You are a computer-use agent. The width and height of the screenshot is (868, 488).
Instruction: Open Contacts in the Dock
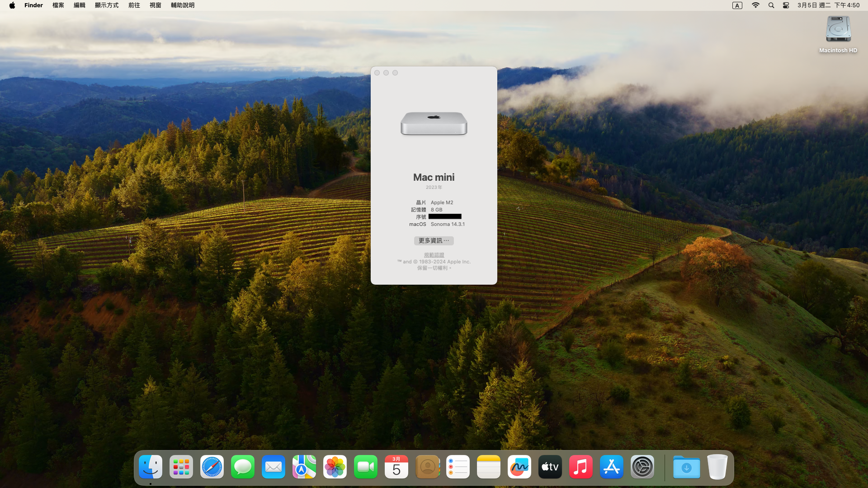coord(427,467)
